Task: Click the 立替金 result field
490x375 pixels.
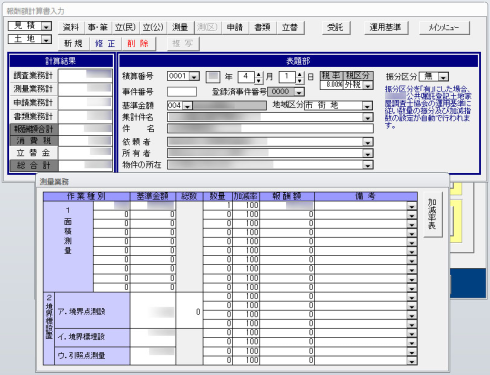Action: [85, 153]
